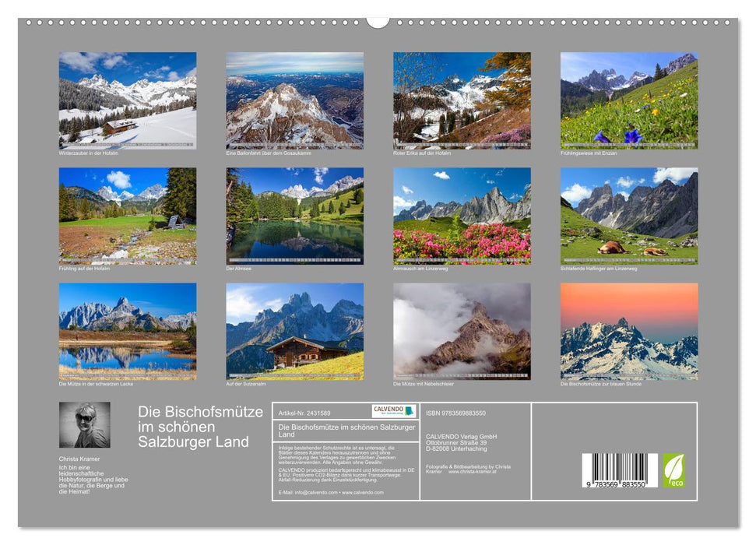This screenshot has width=756, height=545.
Task: Click the barcode 9 783569 883550
Action: click(620, 471)
